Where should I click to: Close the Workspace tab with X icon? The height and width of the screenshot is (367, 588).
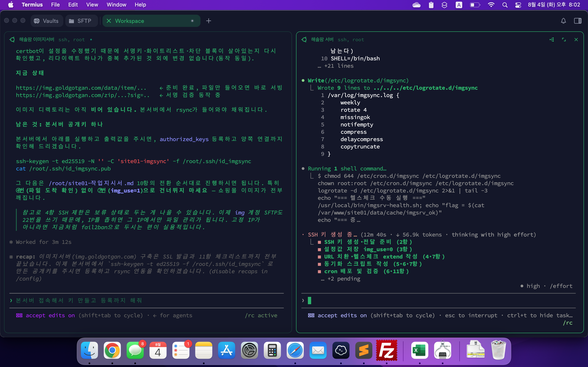(x=109, y=21)
